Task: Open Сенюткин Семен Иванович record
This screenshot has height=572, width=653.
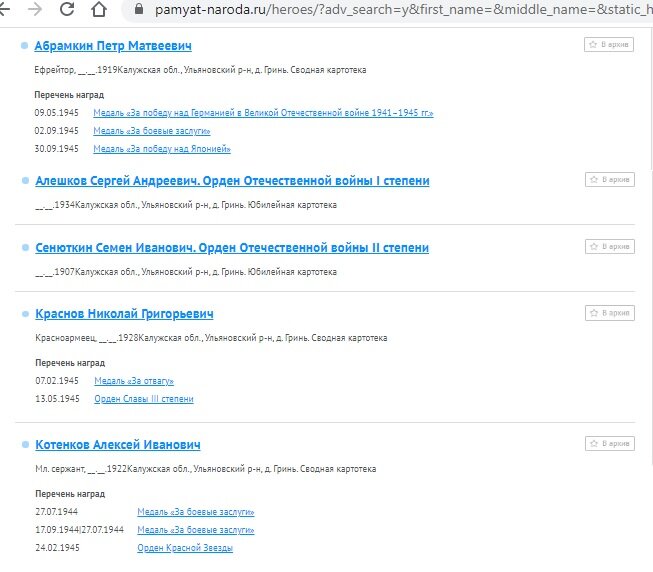Action: point(232,248)
